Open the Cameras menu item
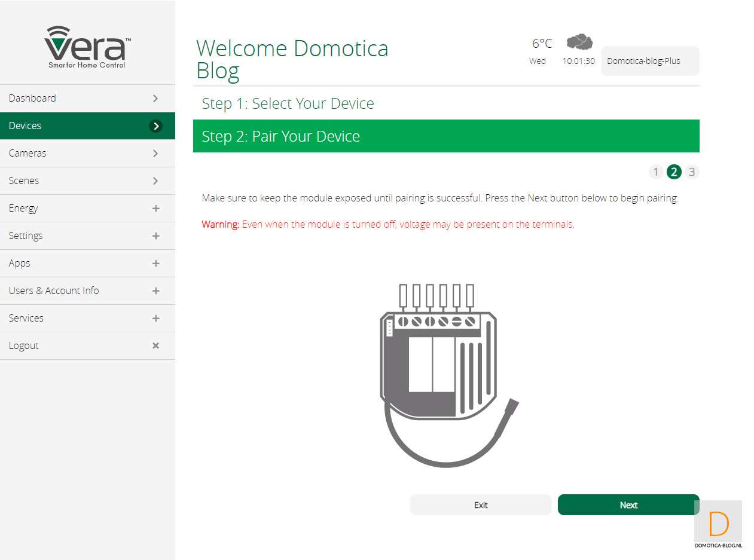Screen dimensions: 754x560 28,154
